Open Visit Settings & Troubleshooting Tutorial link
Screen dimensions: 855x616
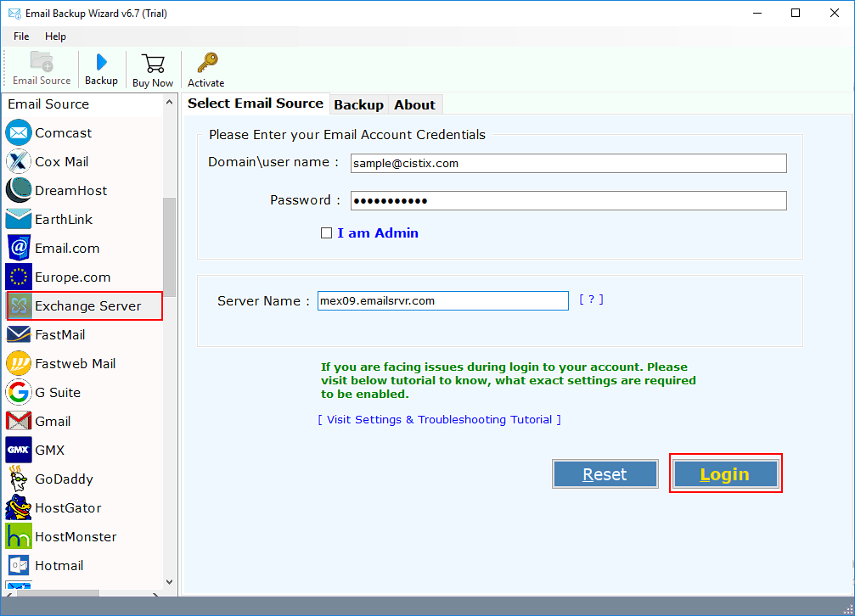tap(439, 420)
